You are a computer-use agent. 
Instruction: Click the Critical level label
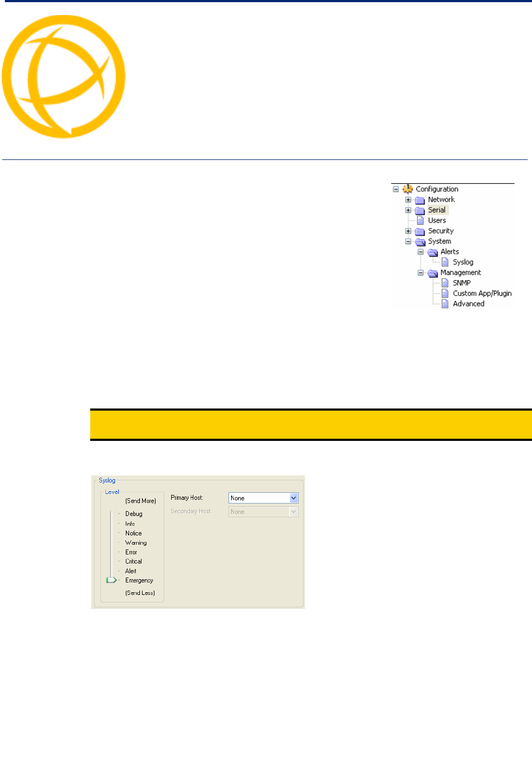click(x=134, y=562)
